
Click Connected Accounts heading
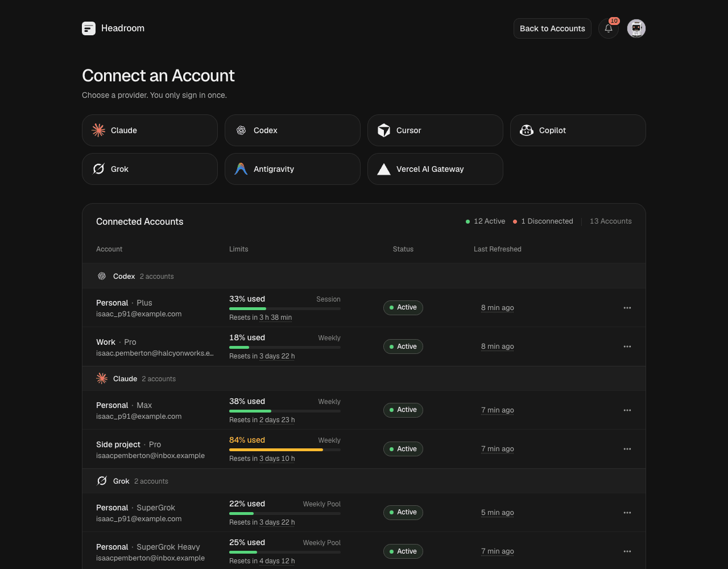click(140, 222)
